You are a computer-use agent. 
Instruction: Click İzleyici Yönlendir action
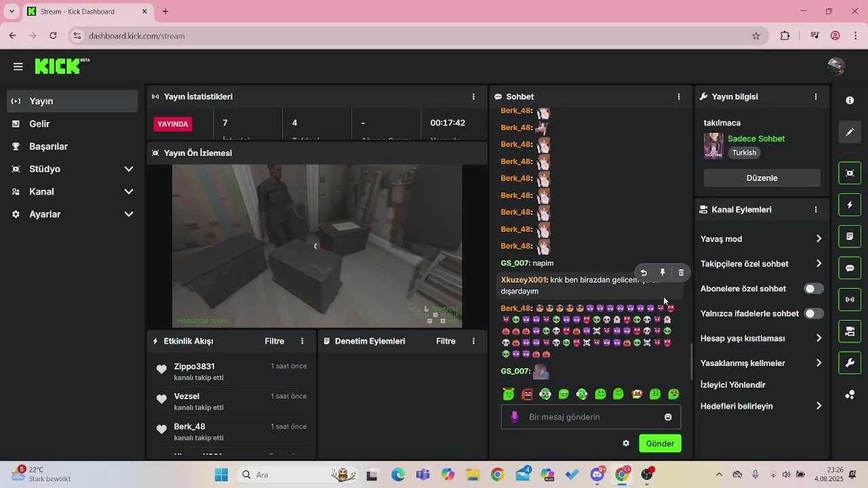[733, 385]
